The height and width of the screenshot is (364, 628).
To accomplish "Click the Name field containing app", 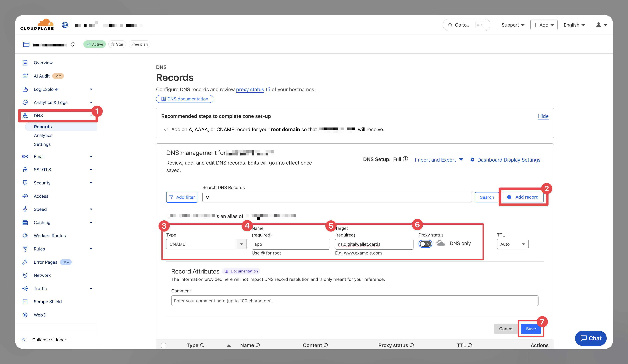I will click(291, 244).
